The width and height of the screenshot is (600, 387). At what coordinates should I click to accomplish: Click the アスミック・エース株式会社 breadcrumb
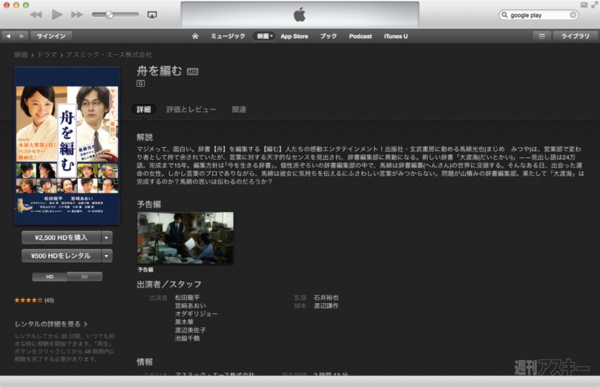[x=109, y=55]
